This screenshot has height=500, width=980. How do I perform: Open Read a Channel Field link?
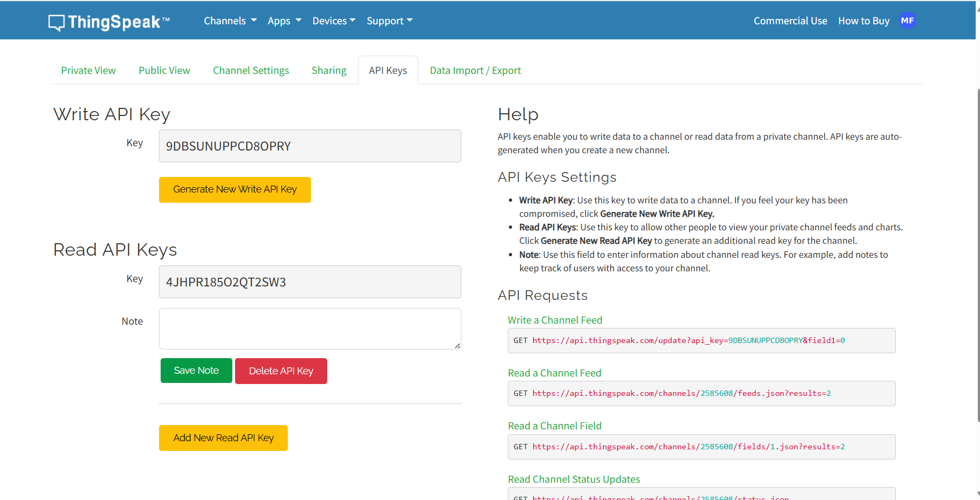point(554,426)
